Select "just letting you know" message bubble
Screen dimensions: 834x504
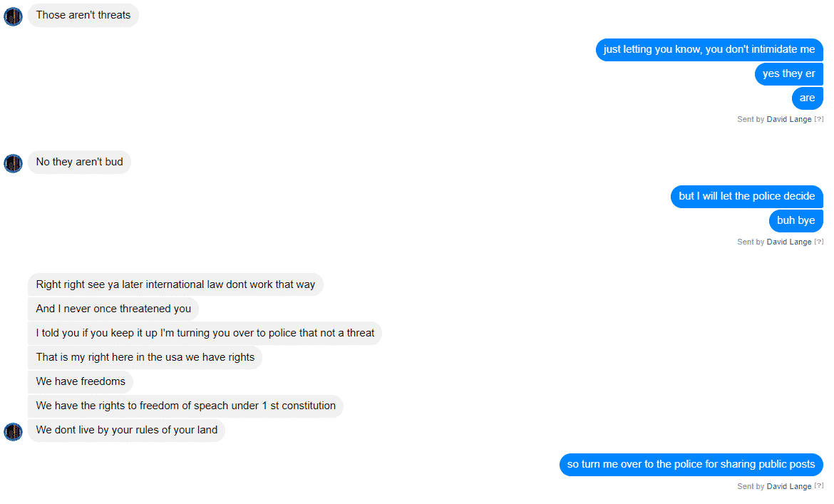[709, 49]
